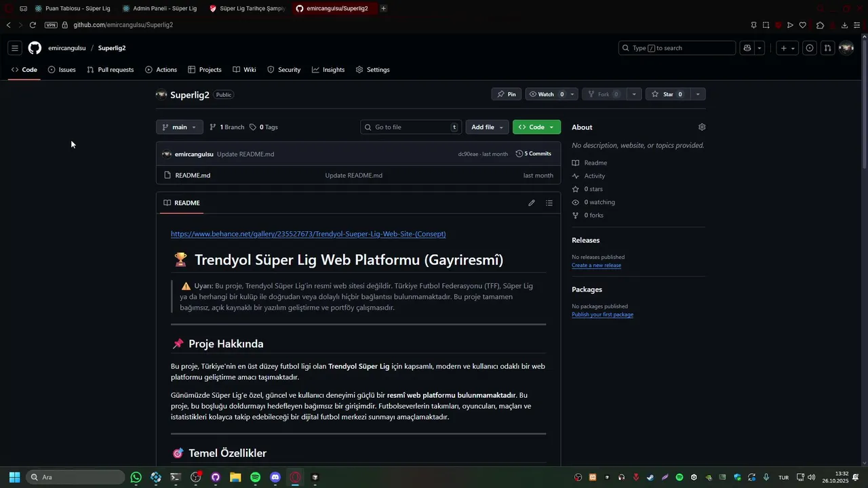The width and height of the screenshot is (868, 488).
Task: Open the pull requests icon in header
Action: (x=827, y=48)
